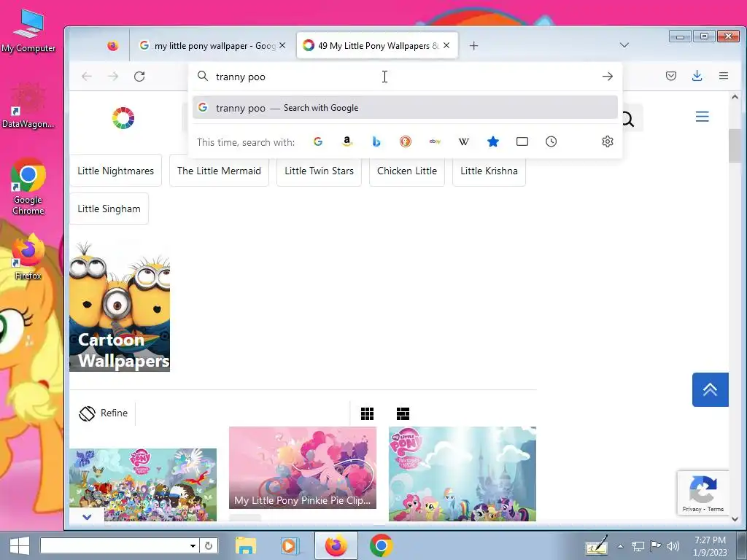Switch to the pinned Firefox tab
The width and height of the screenshot is (747, 560).
click(x=113, y=46)
